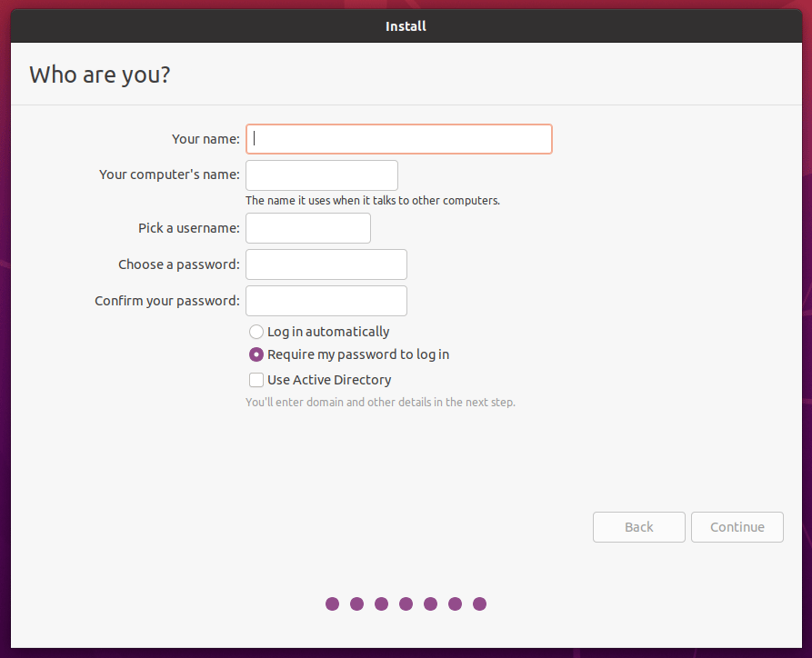The width and height of the screenshot is (812, 658).
Task: Click the sixth progress dot from left
Action: 455,603
